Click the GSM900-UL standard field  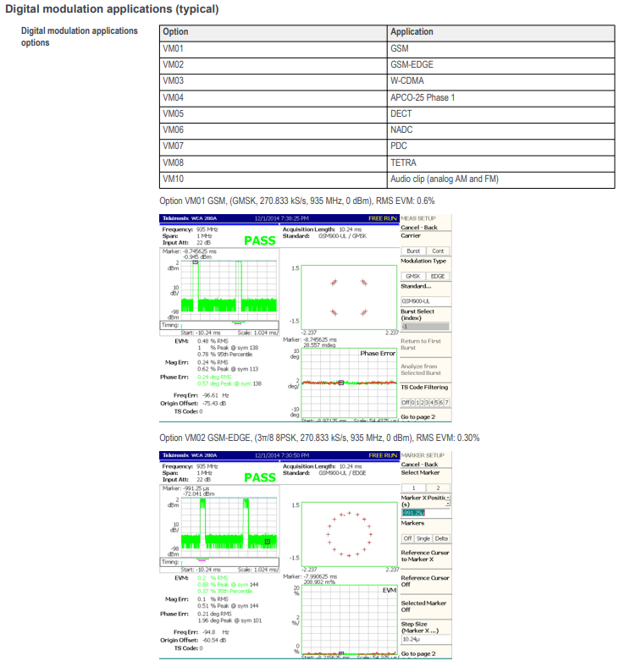(x=426, y=301)
